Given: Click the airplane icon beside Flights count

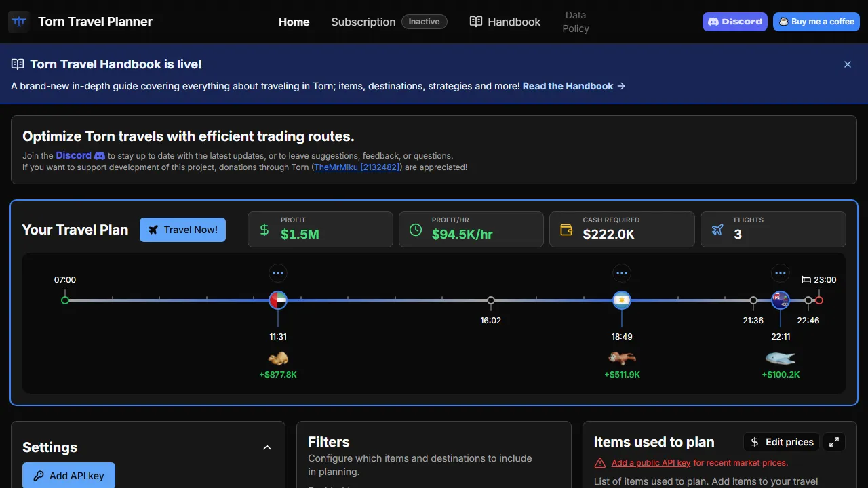Looking at the screenshot, I should [717, 229].
